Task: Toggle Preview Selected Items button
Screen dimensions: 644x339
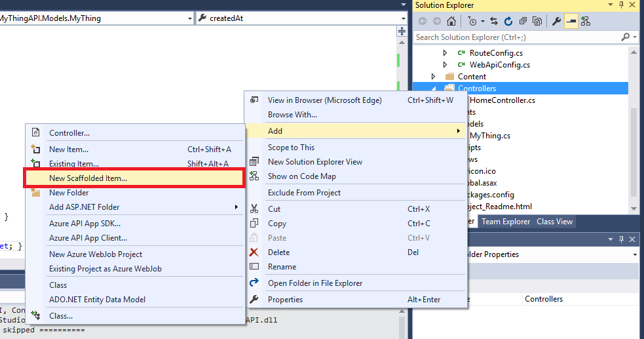Action: [x=571, y=22]
